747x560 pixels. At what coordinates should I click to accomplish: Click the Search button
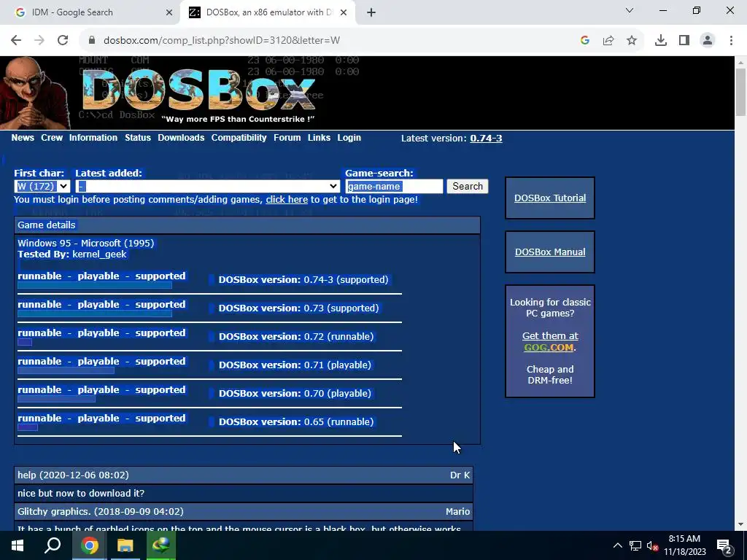pos(468,186)
